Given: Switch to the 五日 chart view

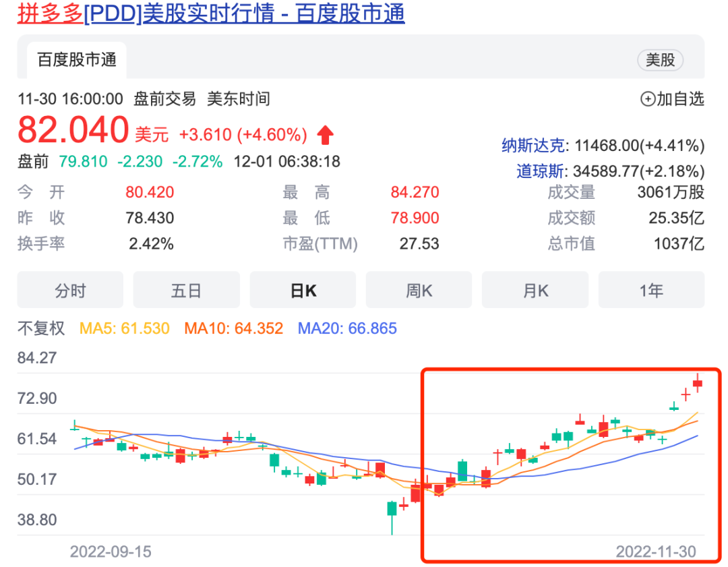Looking at the screenshot, I should tap(186, 289).
